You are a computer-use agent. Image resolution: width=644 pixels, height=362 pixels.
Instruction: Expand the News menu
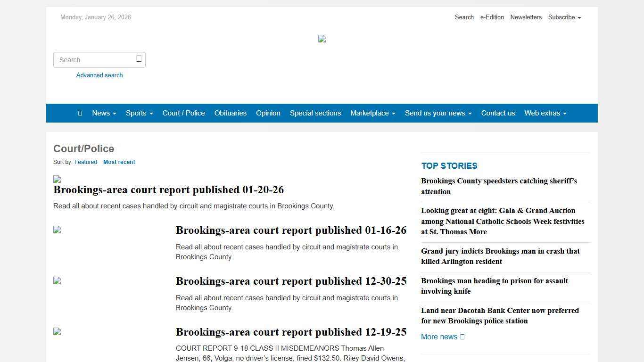tap(104, 113)
